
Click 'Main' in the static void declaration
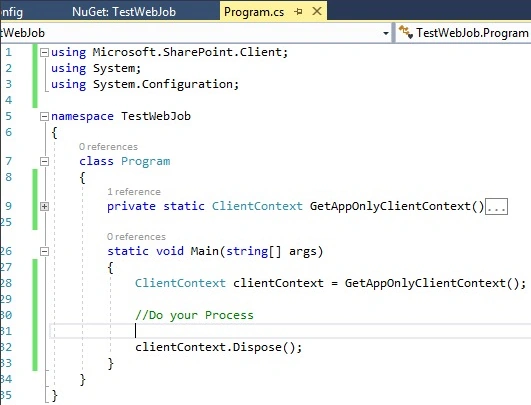pyautogui.click(x=205, y=251)
